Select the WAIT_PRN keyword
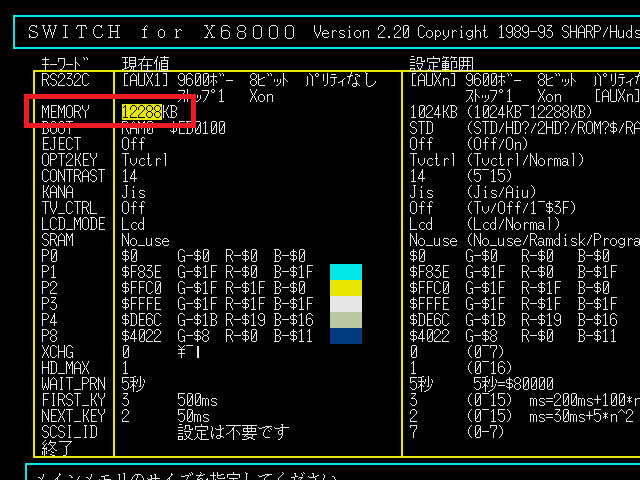Image resolution: width=640 pixels, height=480 pixels. click(x=73, y=384)
